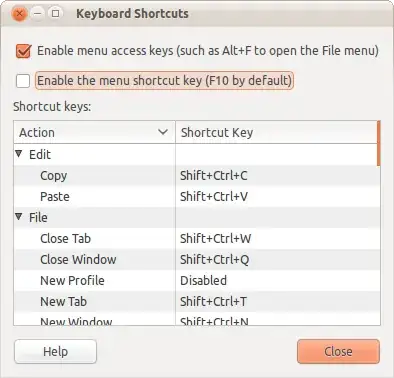Enable the F10 menu shortcut key checkbox
This screenshot has width=394, height=378.
coord(23,81)
